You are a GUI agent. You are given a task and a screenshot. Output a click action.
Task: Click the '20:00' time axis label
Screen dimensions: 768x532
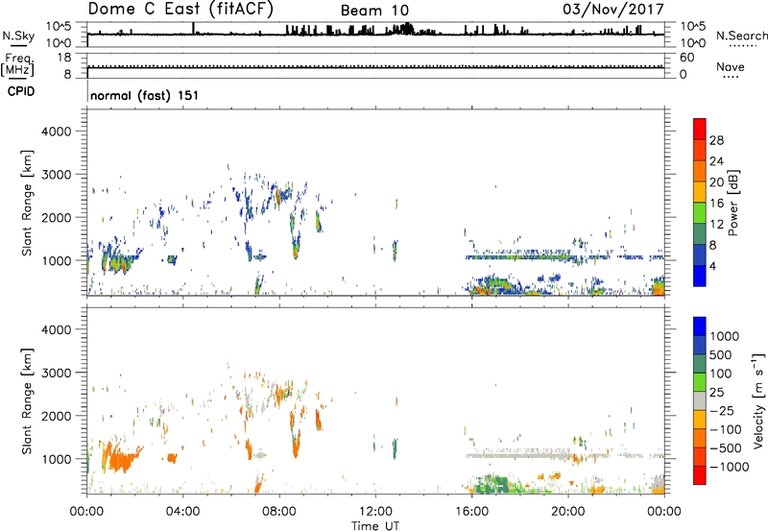click(567, 512)
